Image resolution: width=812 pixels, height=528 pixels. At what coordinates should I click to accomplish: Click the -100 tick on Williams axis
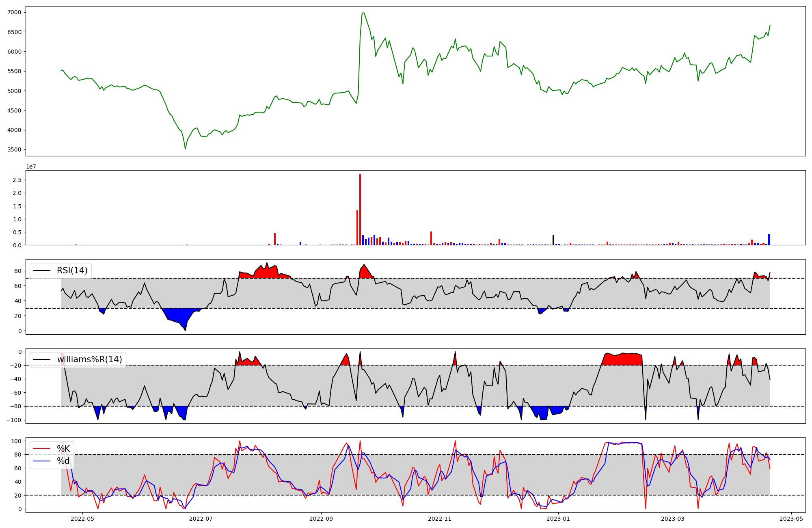click(14, 420)
